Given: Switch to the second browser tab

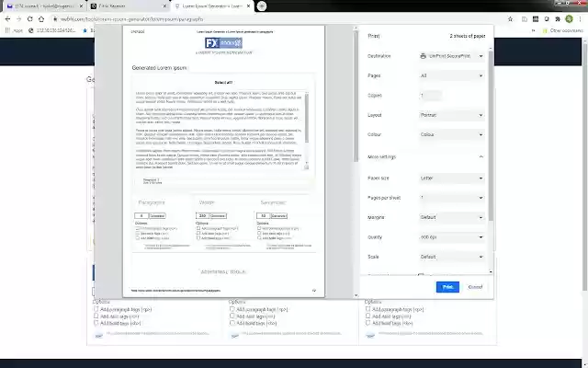Looking at the screenshot, I should [x=129, y=6].
